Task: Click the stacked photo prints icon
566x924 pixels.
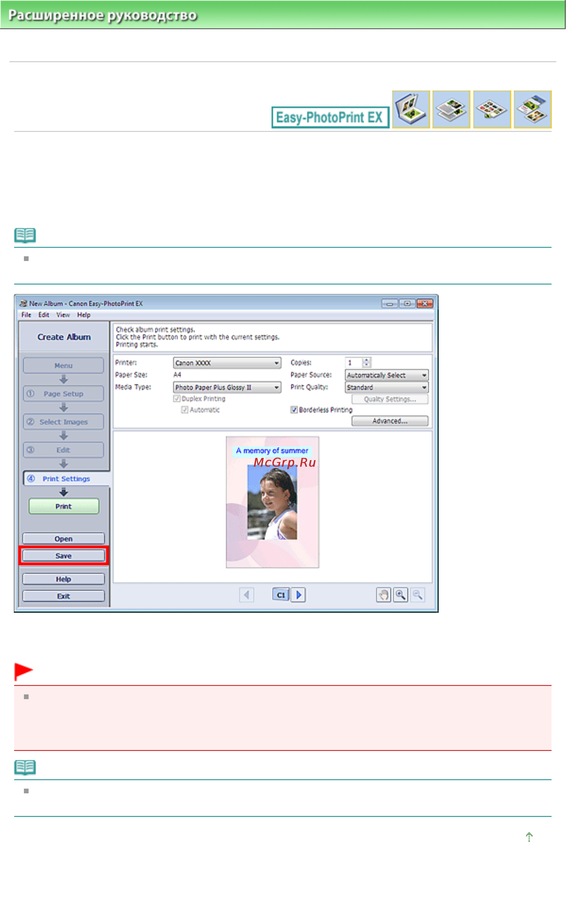Action: click(451, 110)
